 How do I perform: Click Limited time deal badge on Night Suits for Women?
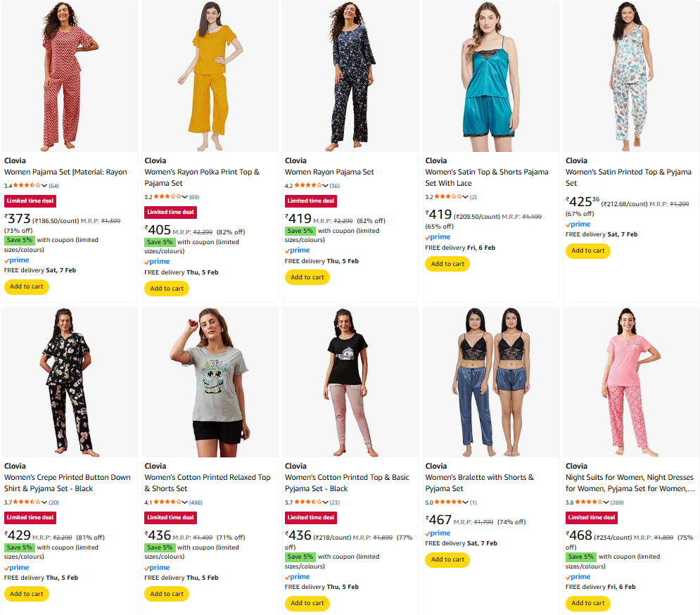click(592, 517)
